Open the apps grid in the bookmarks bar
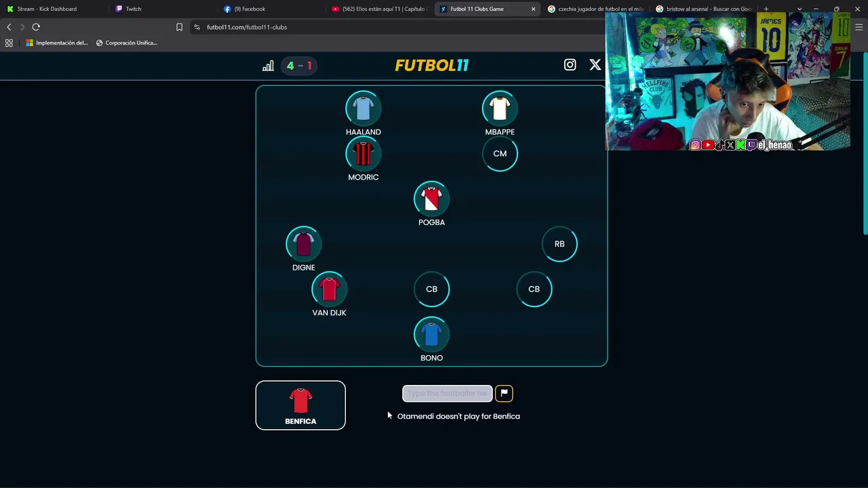This screenshot has width=868, height=488. click(9, 43)
